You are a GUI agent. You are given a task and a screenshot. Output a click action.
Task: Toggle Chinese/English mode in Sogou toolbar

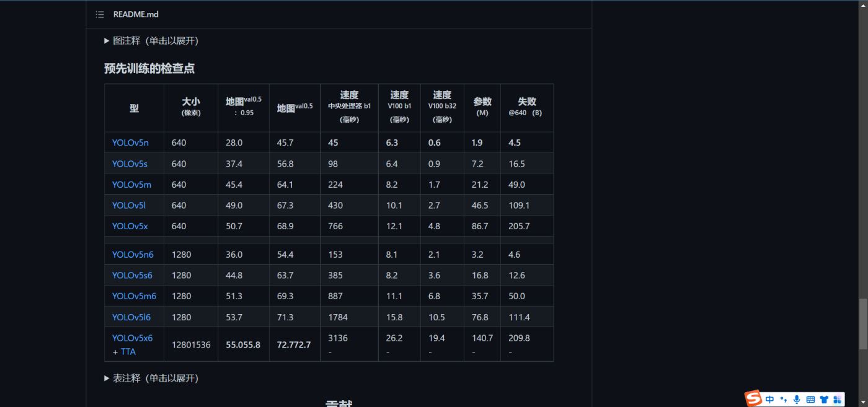click(769, 400)
